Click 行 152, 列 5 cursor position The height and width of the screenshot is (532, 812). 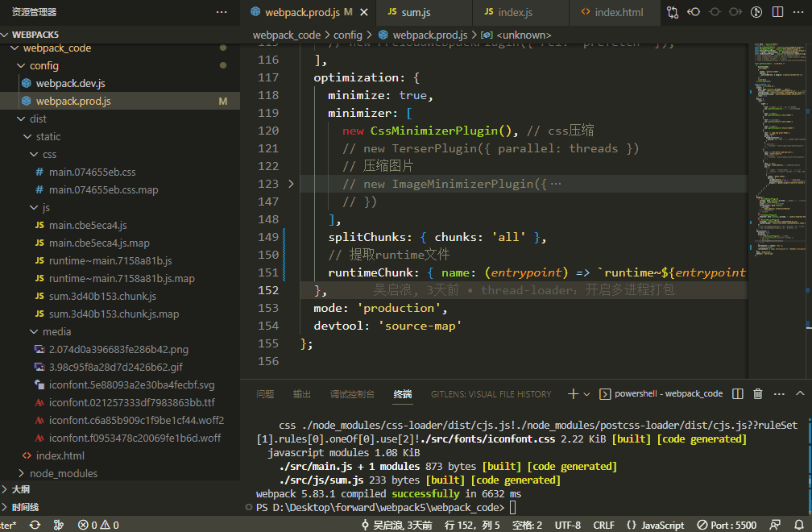click(x=472, y=525)
